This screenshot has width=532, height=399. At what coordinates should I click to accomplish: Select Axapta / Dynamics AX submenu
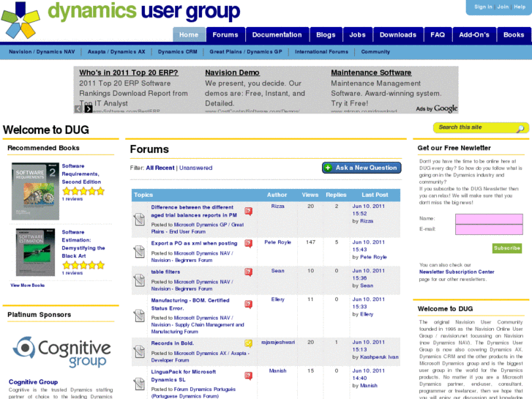(x=116, y=52)
